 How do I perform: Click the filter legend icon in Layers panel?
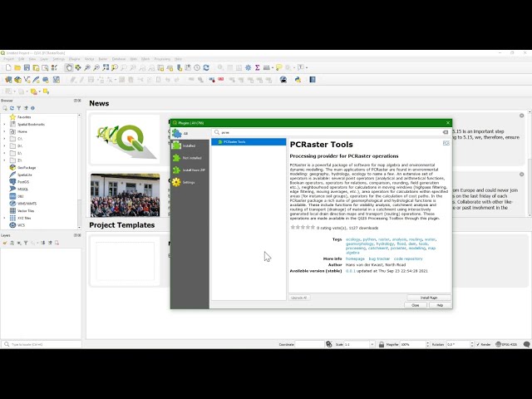[x=26, y=243]
